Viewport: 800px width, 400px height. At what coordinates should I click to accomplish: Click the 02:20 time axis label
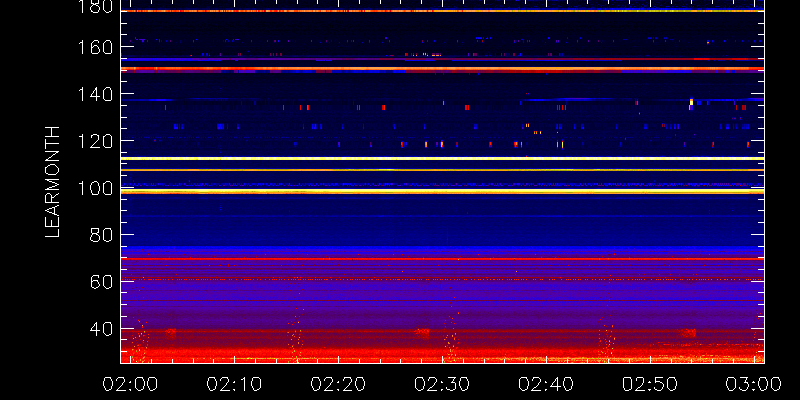pyautogui.click(x=338, y=384)
